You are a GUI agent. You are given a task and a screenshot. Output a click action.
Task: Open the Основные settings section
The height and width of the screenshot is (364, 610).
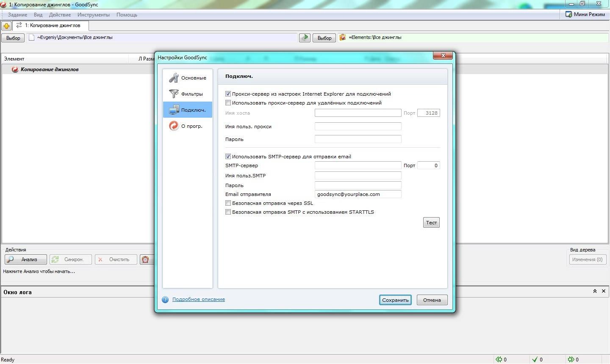click(188, 78)
